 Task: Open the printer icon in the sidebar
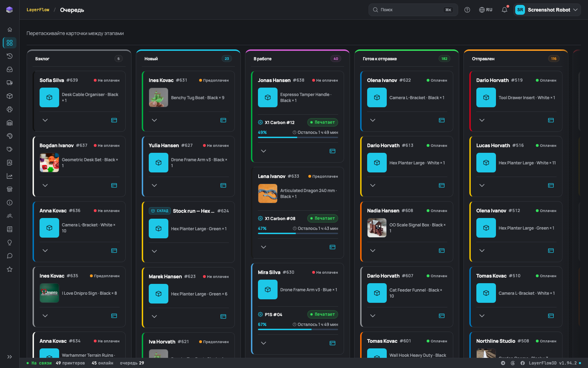[10, 109]
